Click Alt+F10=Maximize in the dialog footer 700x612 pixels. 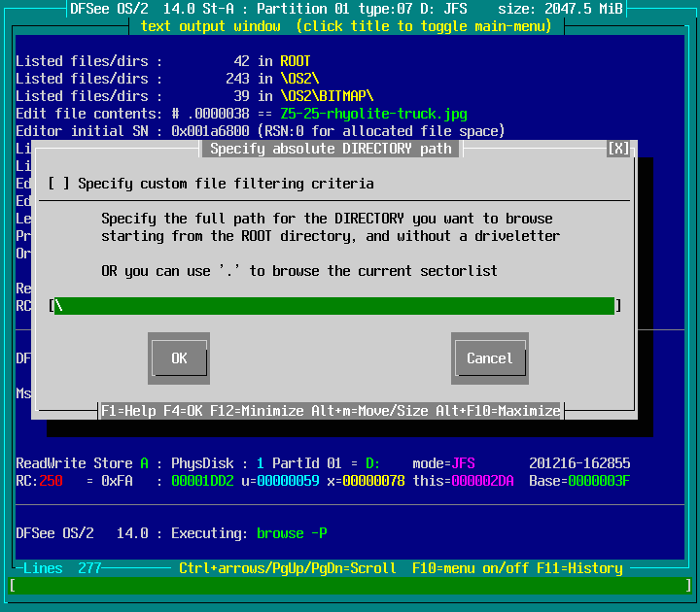click(x=498, y=411)
